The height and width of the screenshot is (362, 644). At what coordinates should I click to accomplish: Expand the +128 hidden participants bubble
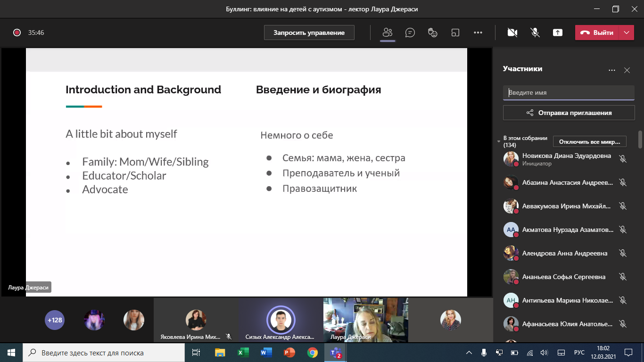(54, 320)
